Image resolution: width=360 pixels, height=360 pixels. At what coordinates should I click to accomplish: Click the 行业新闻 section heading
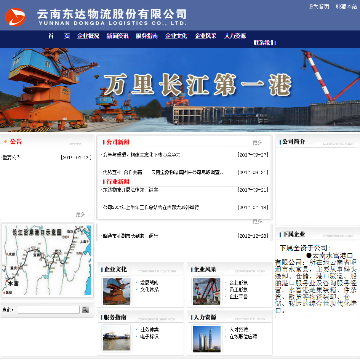coord(118,182)
